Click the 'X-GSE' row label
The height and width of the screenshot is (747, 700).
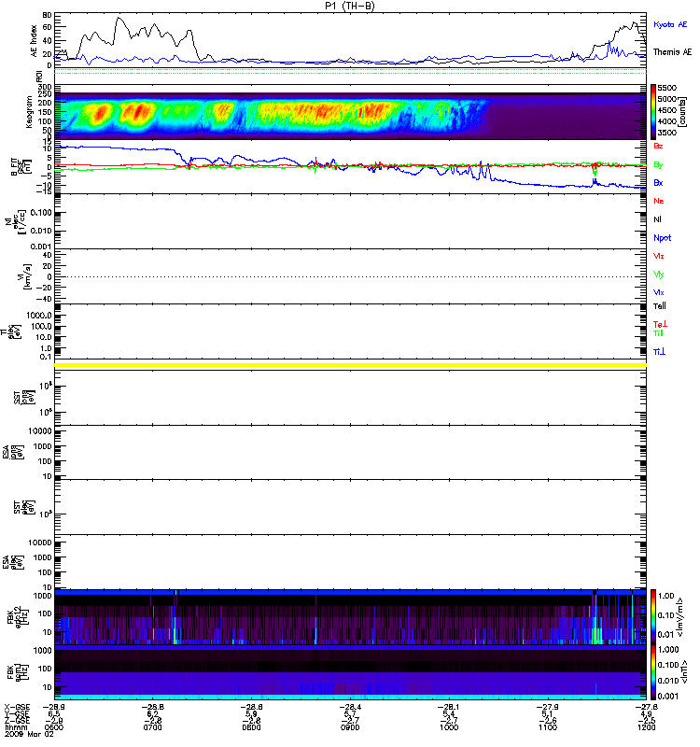pos(17,707)
